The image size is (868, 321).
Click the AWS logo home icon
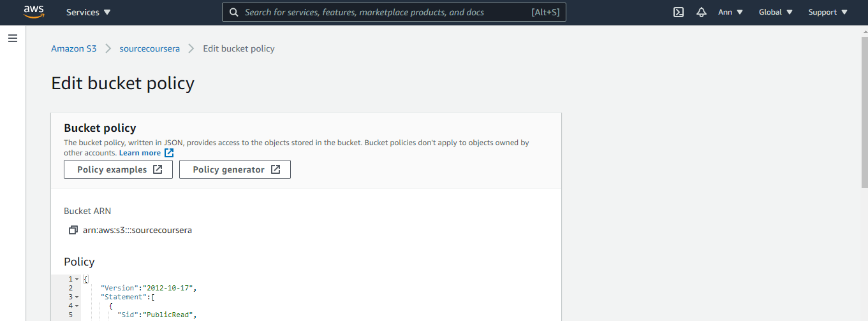33,12
